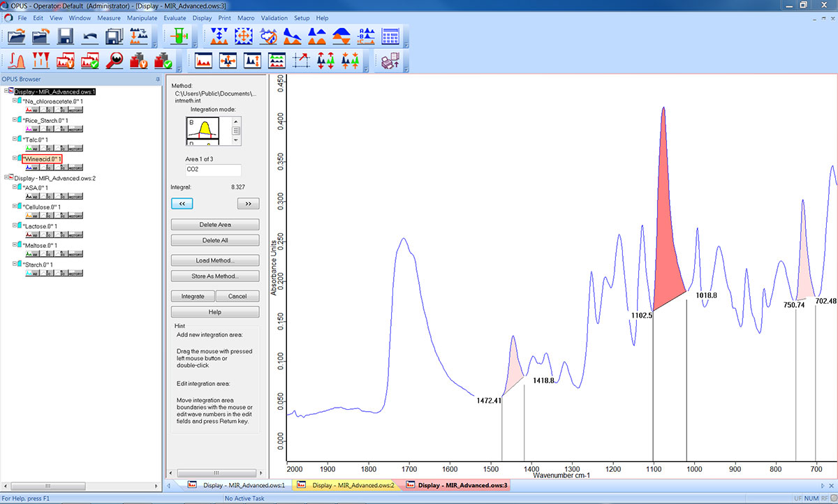Collapse the Rice_Starch.0 tree node
Image resolution: width=838 pixels, height=504 pixels.
[15, 121]
